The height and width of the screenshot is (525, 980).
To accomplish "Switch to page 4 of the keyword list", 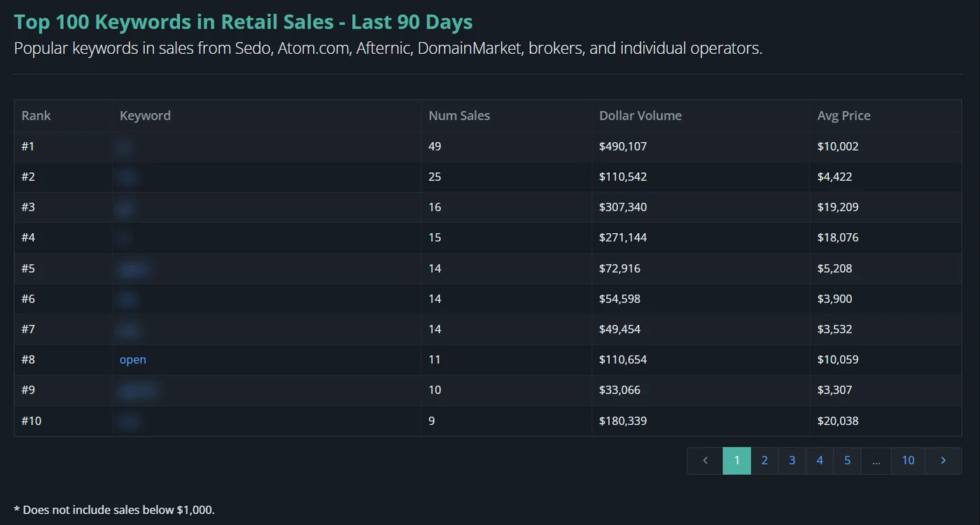I will coord(820,461).
